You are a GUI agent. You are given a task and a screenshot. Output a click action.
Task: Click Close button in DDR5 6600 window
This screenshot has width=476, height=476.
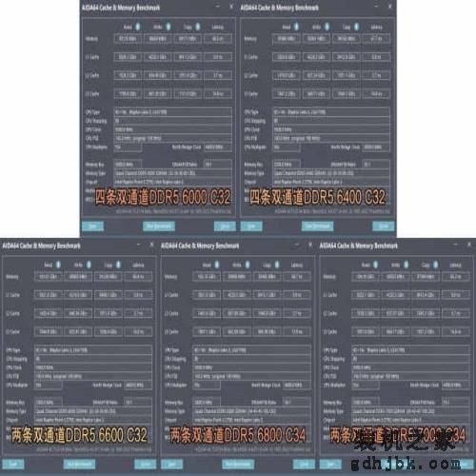click(146, 465)
